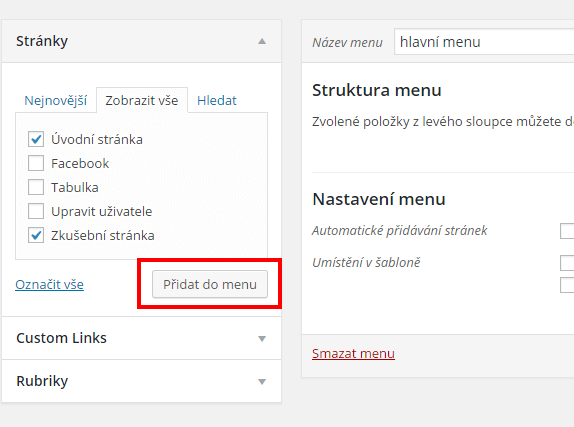Click the Smazat menu link
This screenshot has width=574, height=427.
tap(353, 353)
